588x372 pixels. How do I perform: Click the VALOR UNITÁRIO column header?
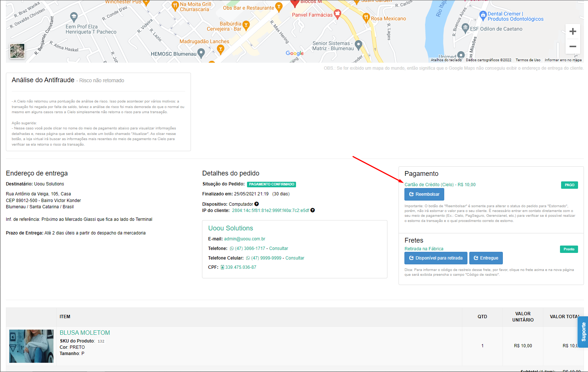tap(523, 317)
